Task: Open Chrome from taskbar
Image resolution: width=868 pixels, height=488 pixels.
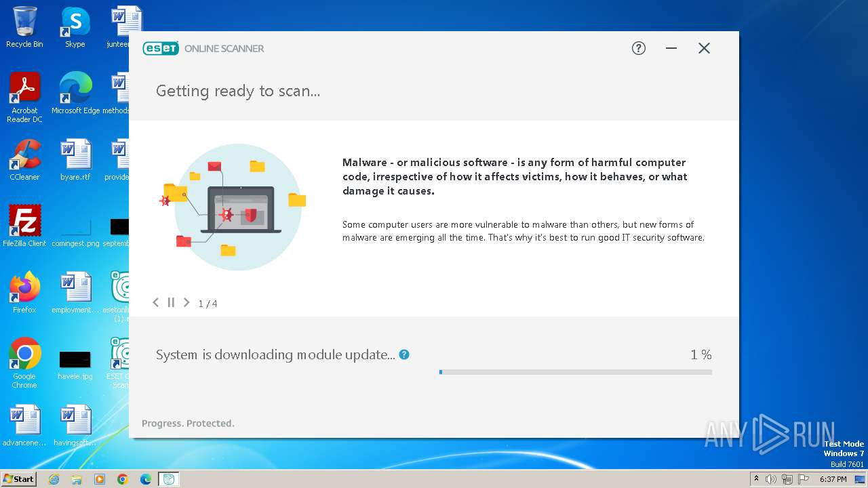Action: click(x=123, y=479)
